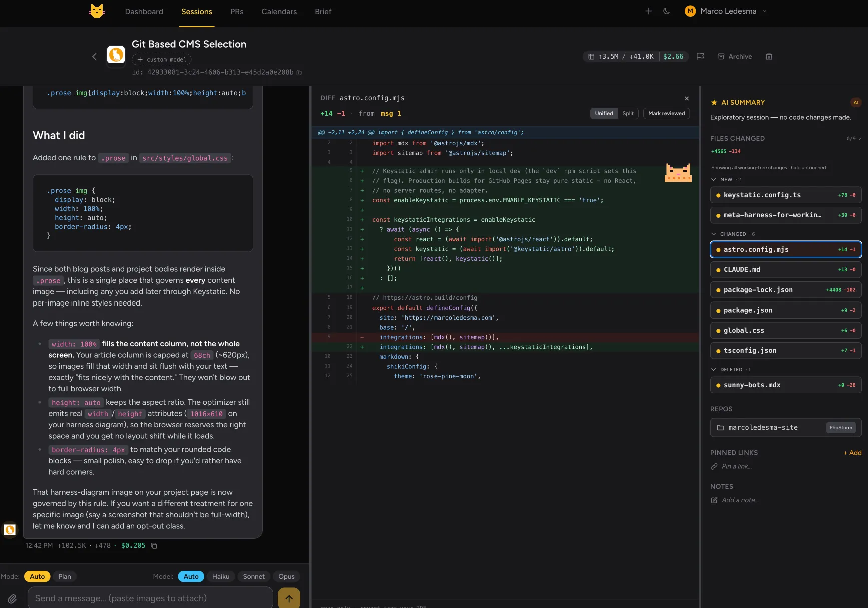
Task: Open global.css file diff
Action: click(786, 331)
